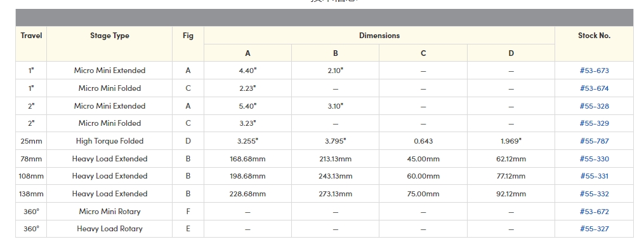This screenshot has width=644, height=244.
Task: Click the 1.969" dimension D cell
Action: click(511, 141)
